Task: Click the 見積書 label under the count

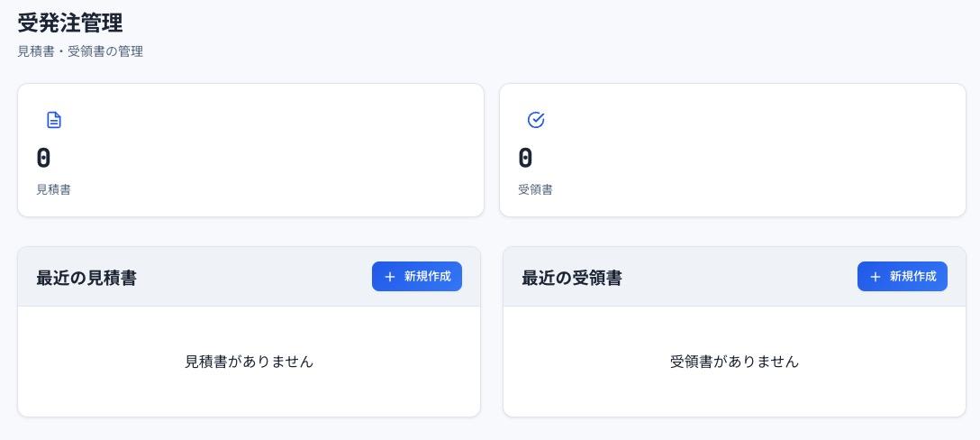Action: [x=53, y=189]
